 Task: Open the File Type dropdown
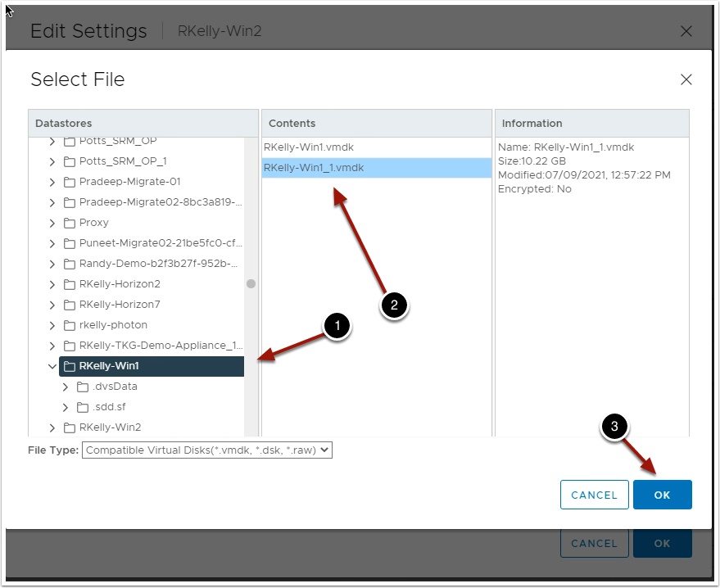pos(207,450)
